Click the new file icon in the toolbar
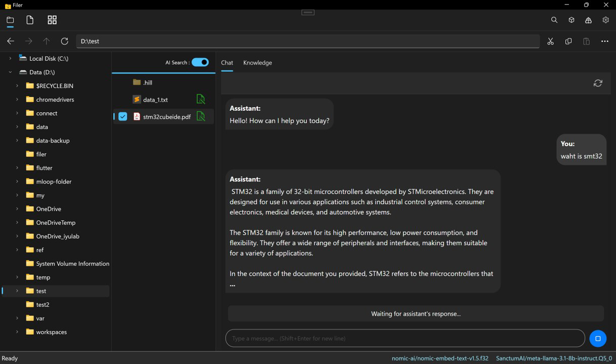Image resolution: width=616 pixels, height=364 pixels. coord(29,20)
